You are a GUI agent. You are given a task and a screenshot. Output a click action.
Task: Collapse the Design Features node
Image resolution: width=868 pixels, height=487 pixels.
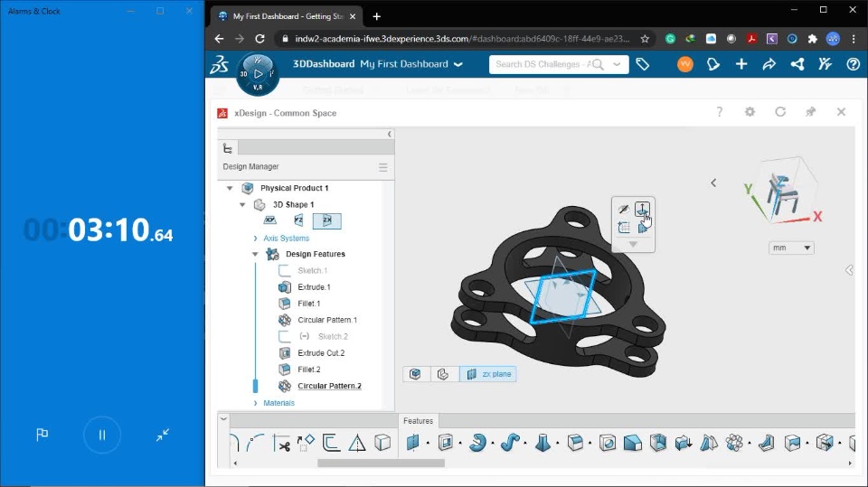point(255,254)
